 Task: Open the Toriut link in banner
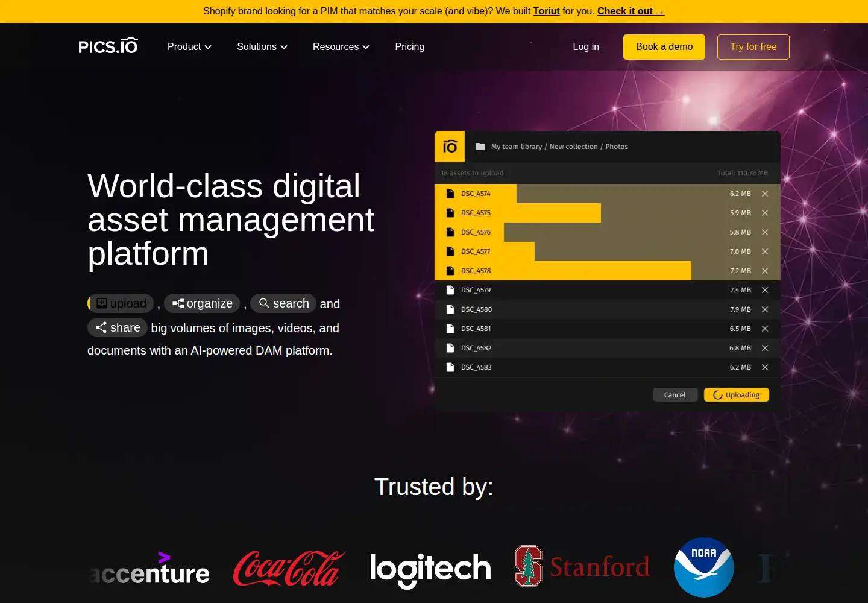547,11
